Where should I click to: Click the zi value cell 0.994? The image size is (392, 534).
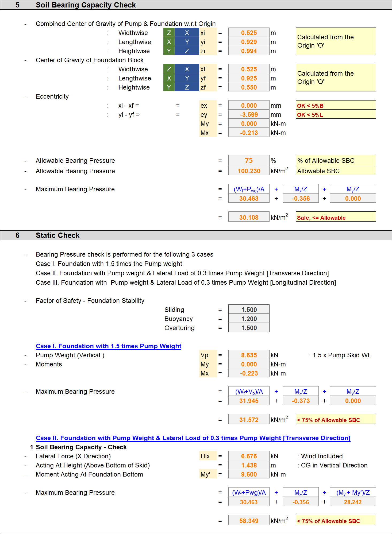point(249,51)
